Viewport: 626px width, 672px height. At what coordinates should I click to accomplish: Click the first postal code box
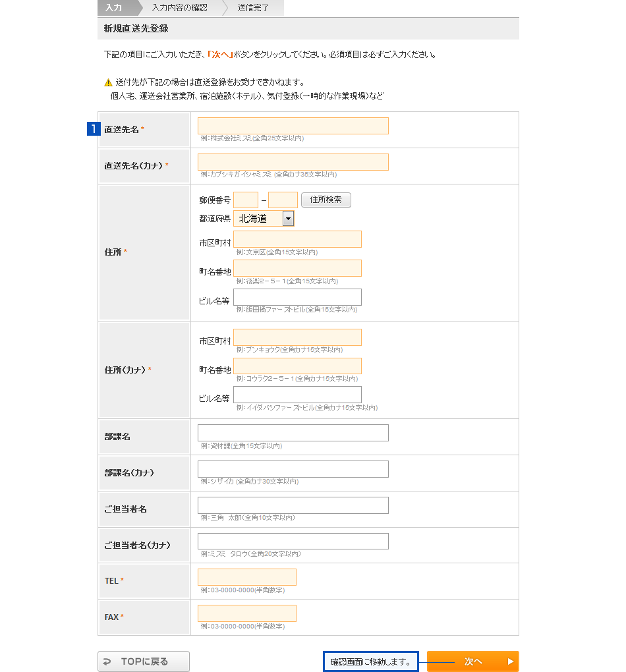click(x=246, y=200)
